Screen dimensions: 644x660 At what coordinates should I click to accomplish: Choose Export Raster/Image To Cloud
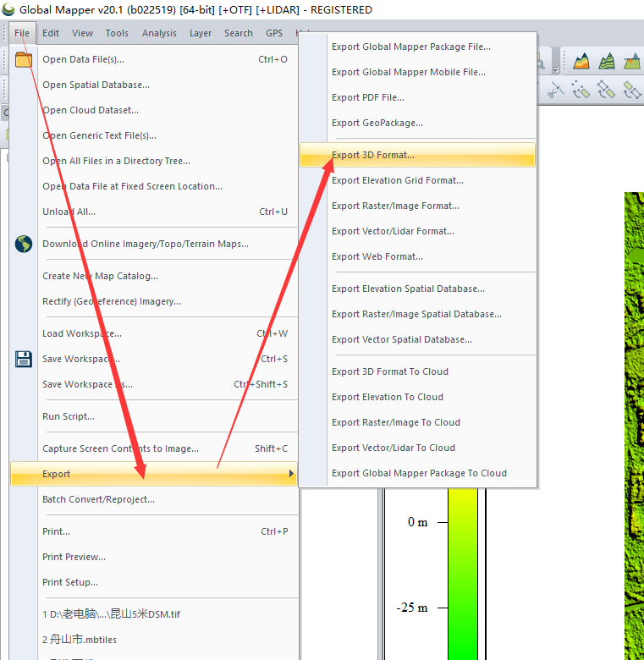click(417, 422)
